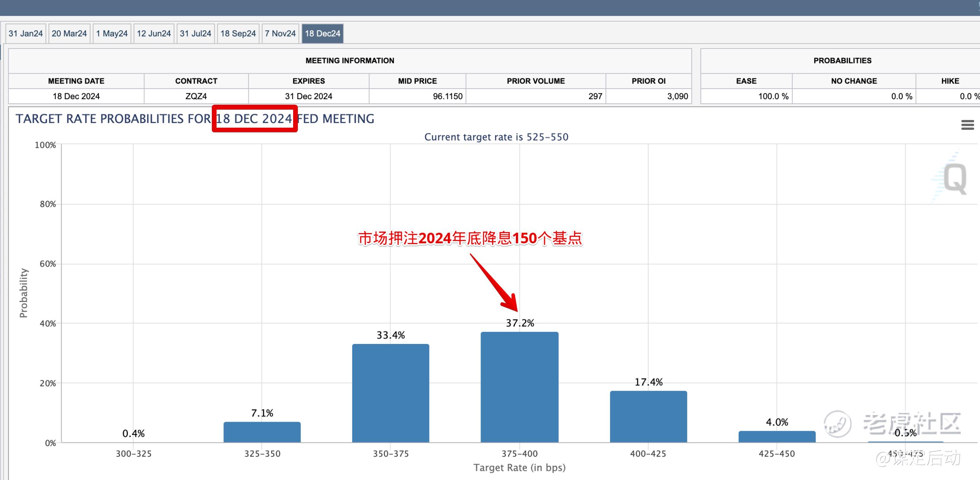Choose the 18 Sep24 meeting tab

238,34
